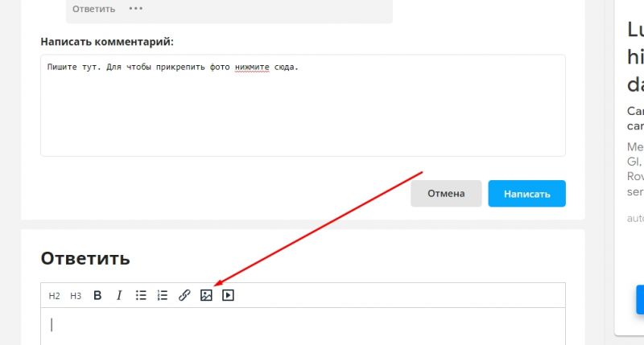Image resolution: width=644 pixels, height=345 pixels.
Task: Create a bulleted list
Action: pos(141,295)
